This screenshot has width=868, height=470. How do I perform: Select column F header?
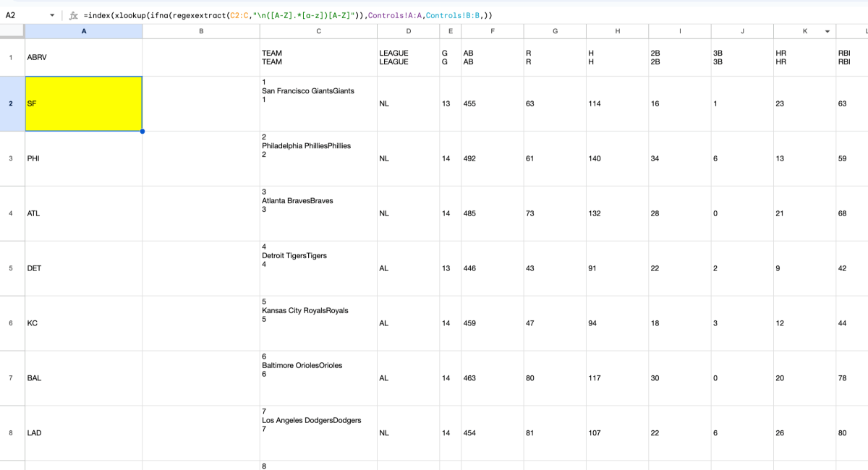click(x=493, y=31)
